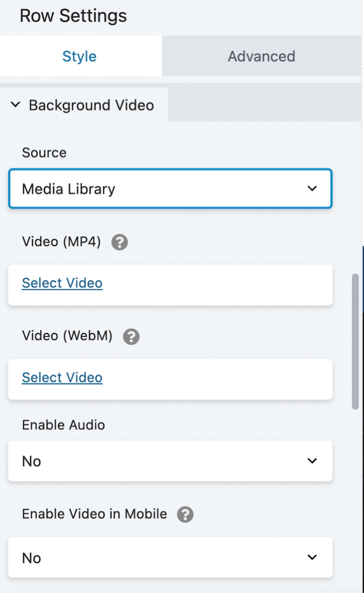This screenshot has width=364, height=593.
Task: Open help for Video (MP4)
Action: [119, 242]
